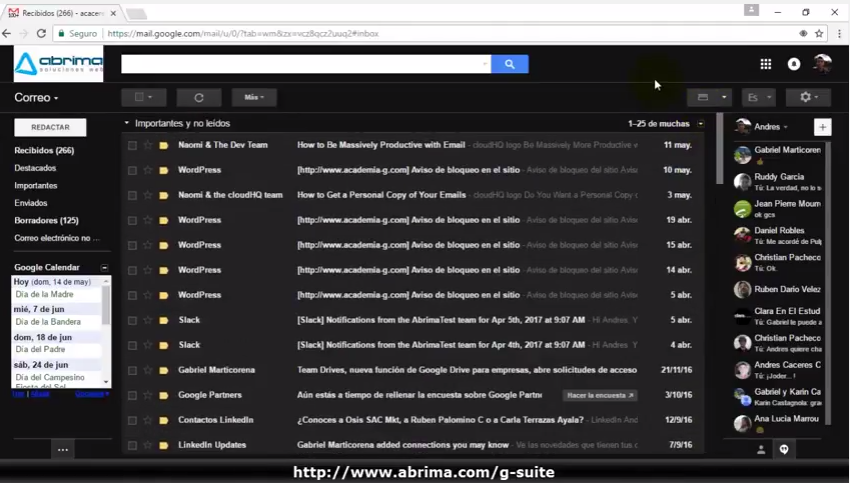The height and width of the screenshot is (483, 850).
Task: Open the Google apps grid
Action: click(765, 64)
